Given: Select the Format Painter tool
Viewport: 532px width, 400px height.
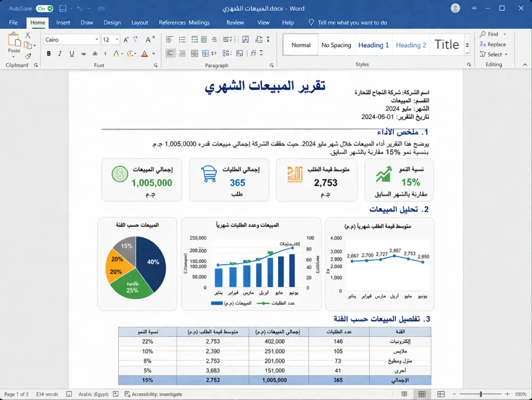Looking at the screenshot, I should click(27, 56).
